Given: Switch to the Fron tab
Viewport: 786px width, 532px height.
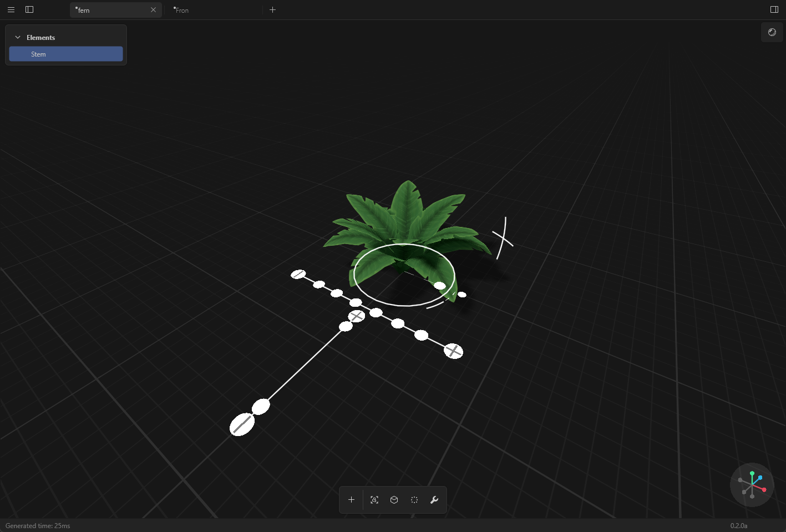Looking at the screenshot, I should [x=211, y=10].
